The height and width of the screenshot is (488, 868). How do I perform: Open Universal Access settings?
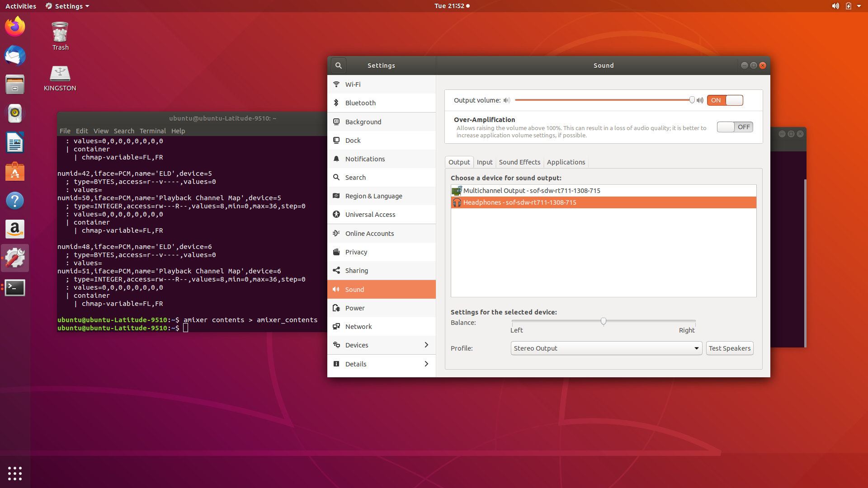click(382, 215)
